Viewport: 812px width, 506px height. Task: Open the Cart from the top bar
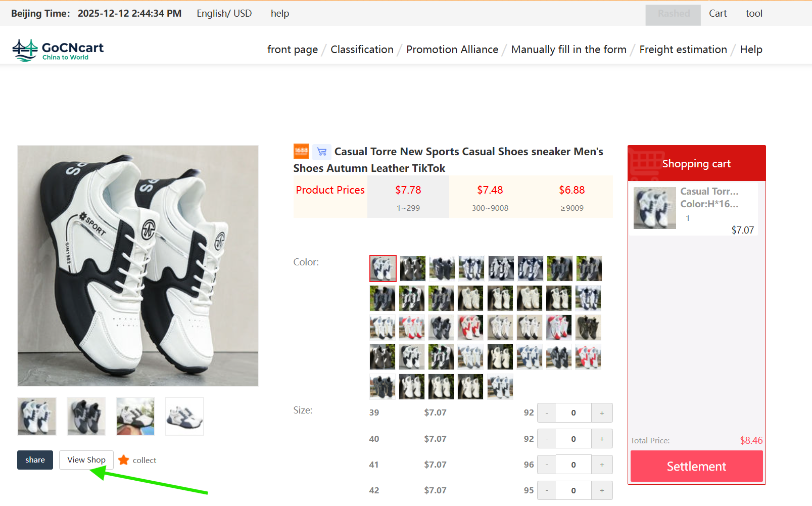click(718, 13)
